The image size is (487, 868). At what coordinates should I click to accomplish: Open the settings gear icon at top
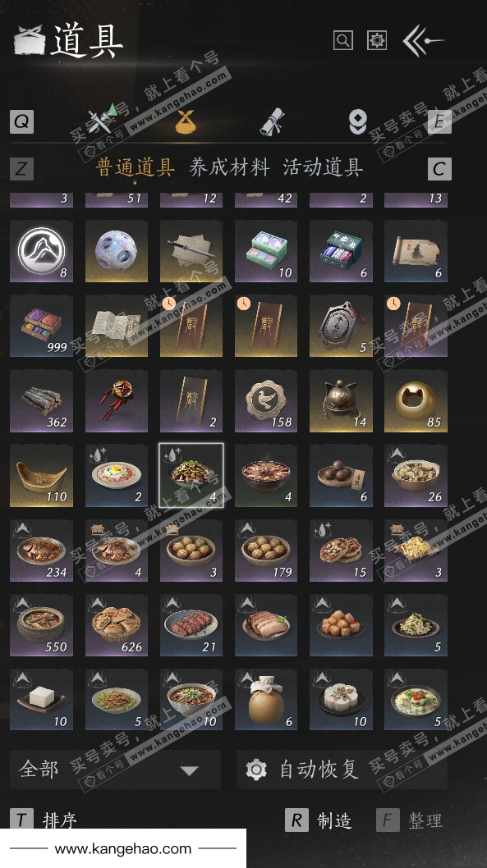377,40
